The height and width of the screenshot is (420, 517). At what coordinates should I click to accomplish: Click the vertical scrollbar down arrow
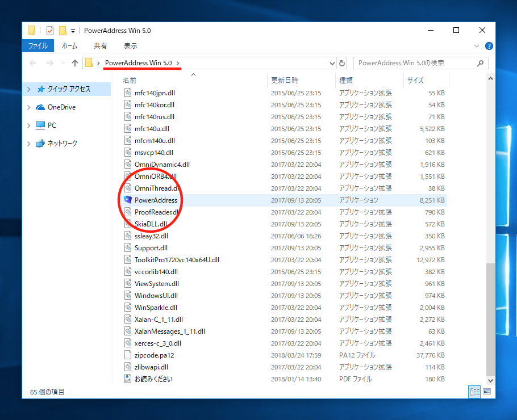click(x=490, y=380)
